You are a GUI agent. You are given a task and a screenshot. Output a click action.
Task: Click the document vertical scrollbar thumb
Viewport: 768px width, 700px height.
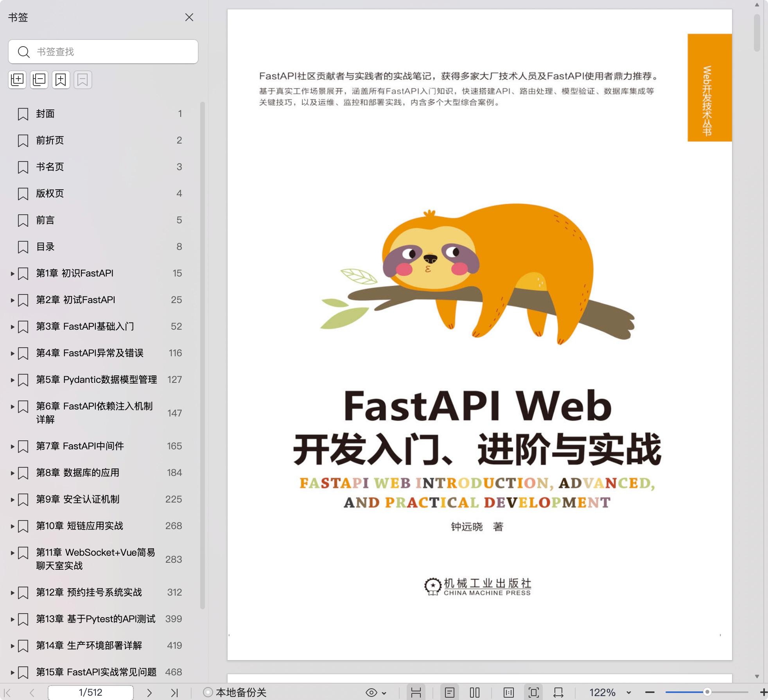coord(757,33)
